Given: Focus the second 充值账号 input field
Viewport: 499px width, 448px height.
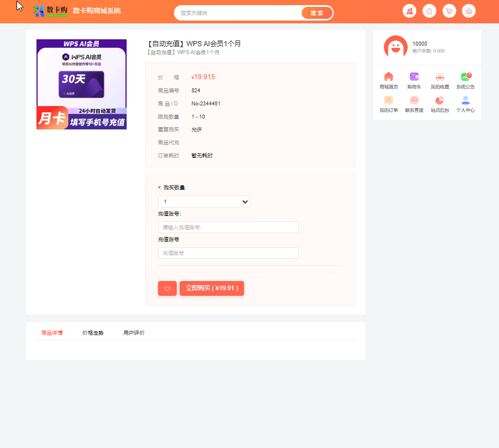Looking at the screenshot, I should (228, 253).
